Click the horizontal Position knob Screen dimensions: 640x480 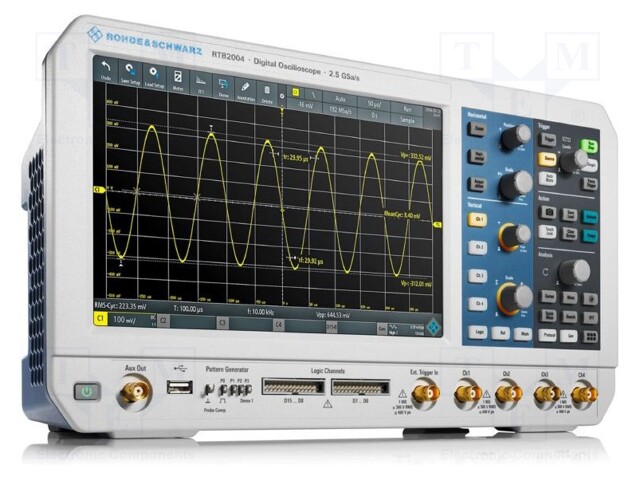[x=515, y=137]
